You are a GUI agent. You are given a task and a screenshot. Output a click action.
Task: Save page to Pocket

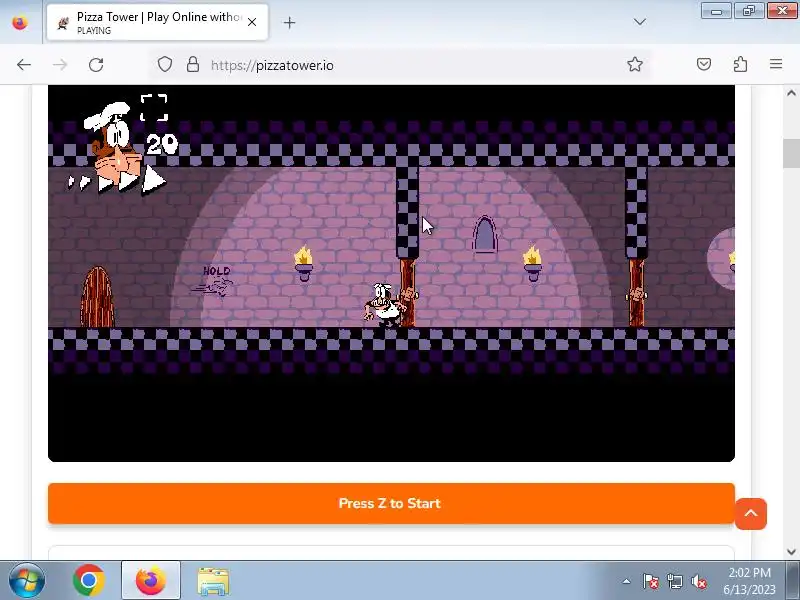pos(704,64)
